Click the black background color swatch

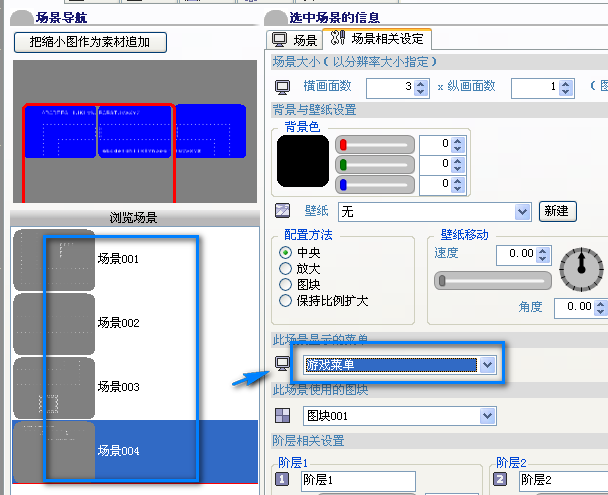303,161
